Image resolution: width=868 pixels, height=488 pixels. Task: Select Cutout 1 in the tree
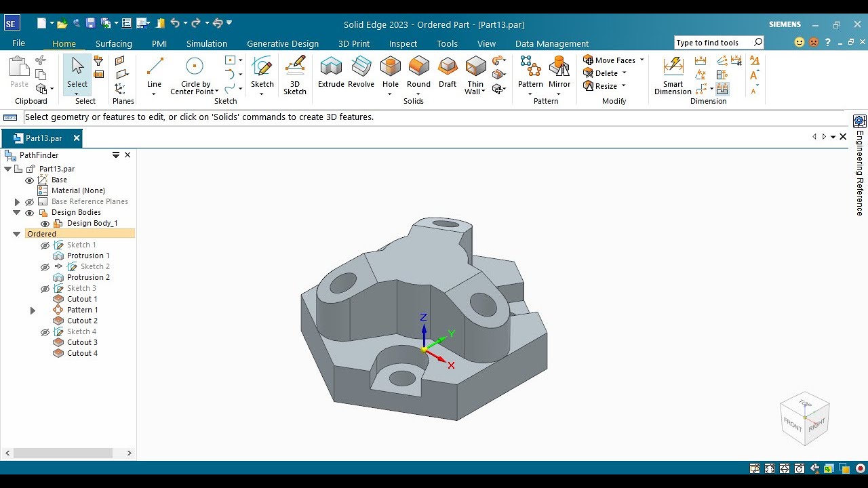[82, 299]
